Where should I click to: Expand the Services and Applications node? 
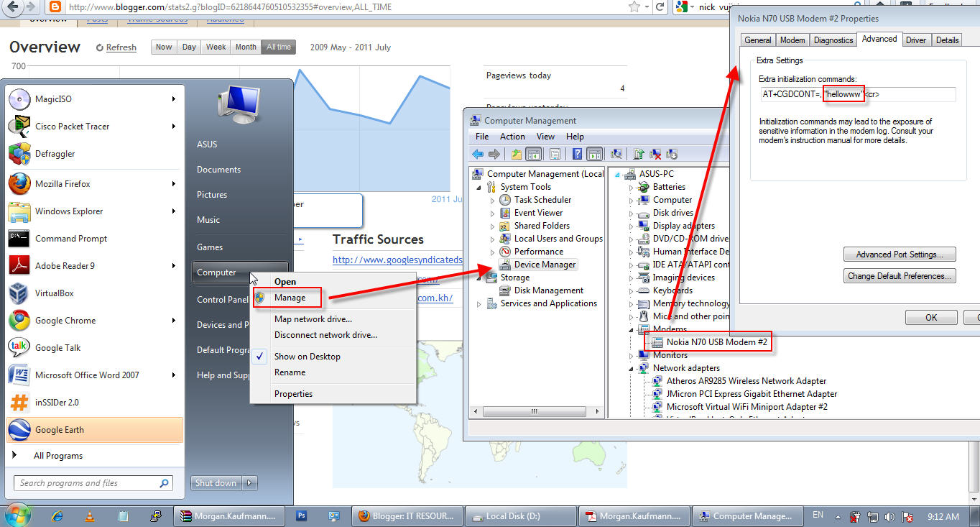479,303
